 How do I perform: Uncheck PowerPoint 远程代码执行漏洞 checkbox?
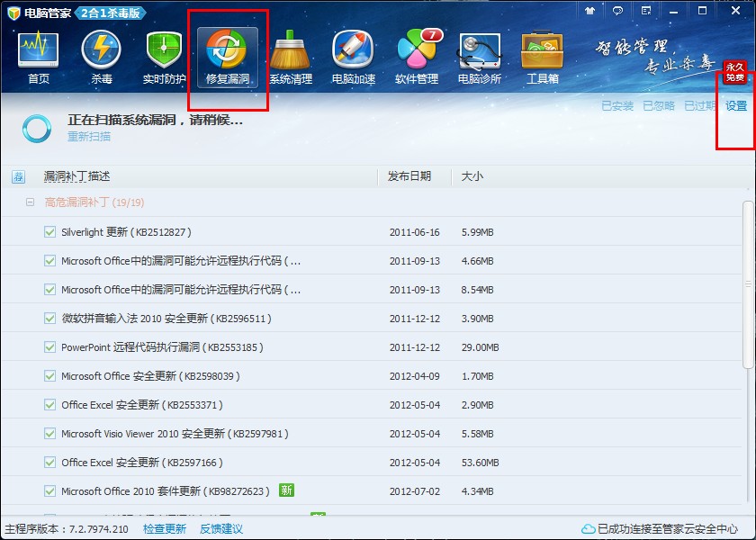pos(49,347)
